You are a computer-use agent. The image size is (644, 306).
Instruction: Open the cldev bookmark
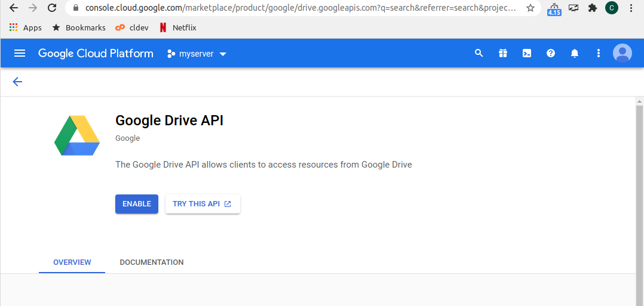(x=132, y=27)
